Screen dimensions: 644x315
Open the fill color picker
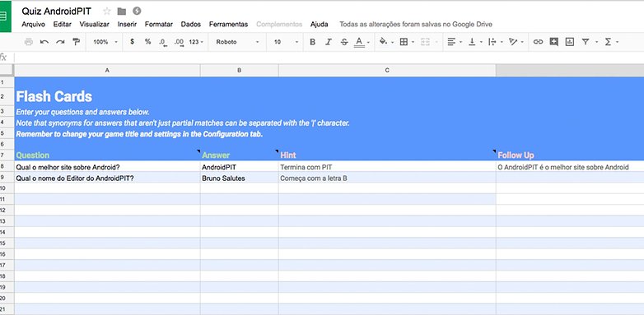pyautogui.click(x=384, y=41)
